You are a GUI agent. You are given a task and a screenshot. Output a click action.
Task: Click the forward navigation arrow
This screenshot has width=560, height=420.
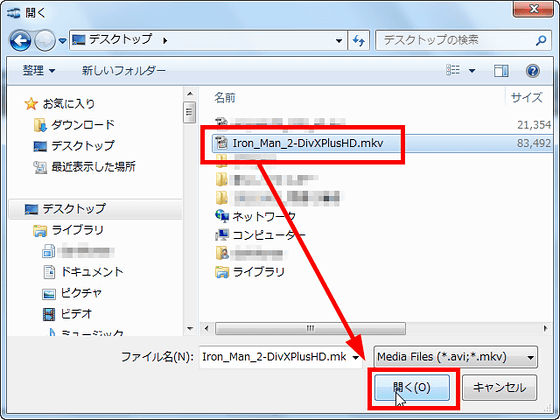click(x=45, y=41)
